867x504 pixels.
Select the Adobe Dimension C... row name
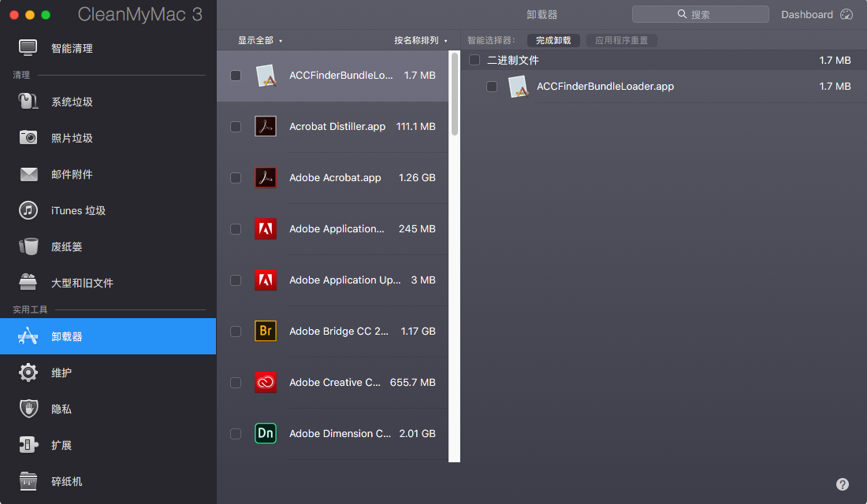[340, 433]
